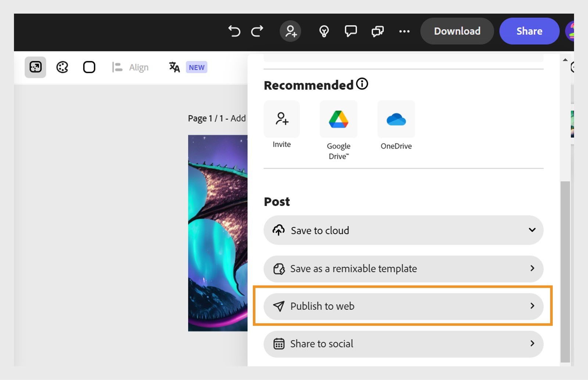Click the Invite option in the share panel
588x380 pixels.
[282, 119]
